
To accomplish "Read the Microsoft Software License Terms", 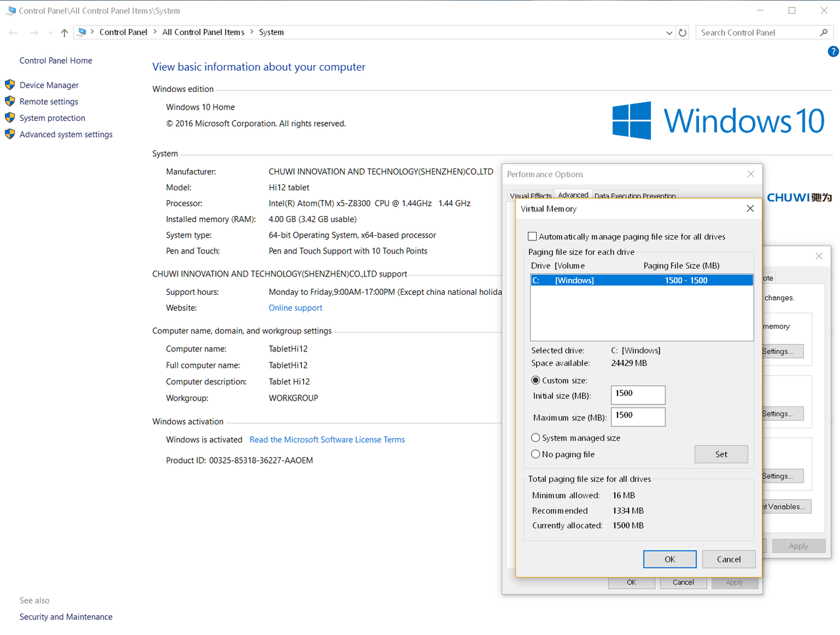I will coord(327,440).
